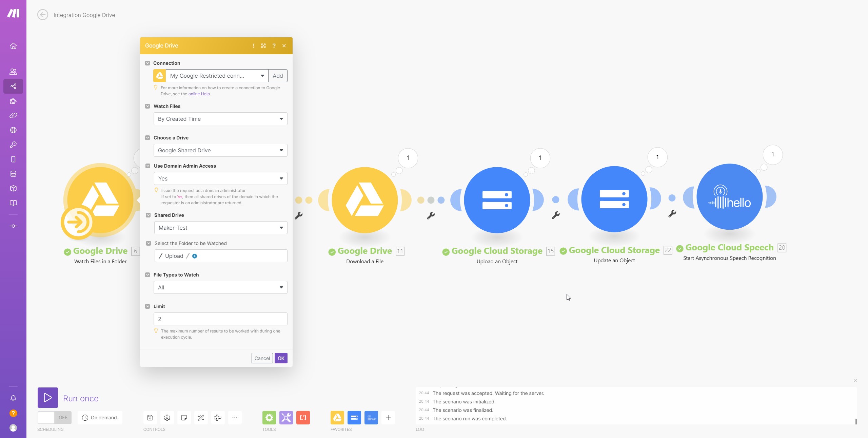Toggle the Choose a Drive checkbox
This screenshot has height=438, width=868.
[x=147, y=138]
